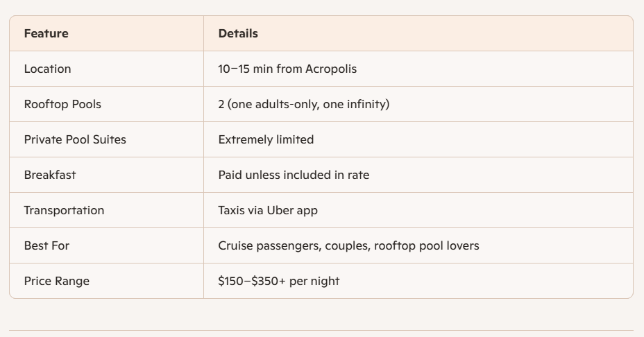This screenshot has width=644, height=337.
Task: Select the Private Pool Suites label
Action: [75, 139]
